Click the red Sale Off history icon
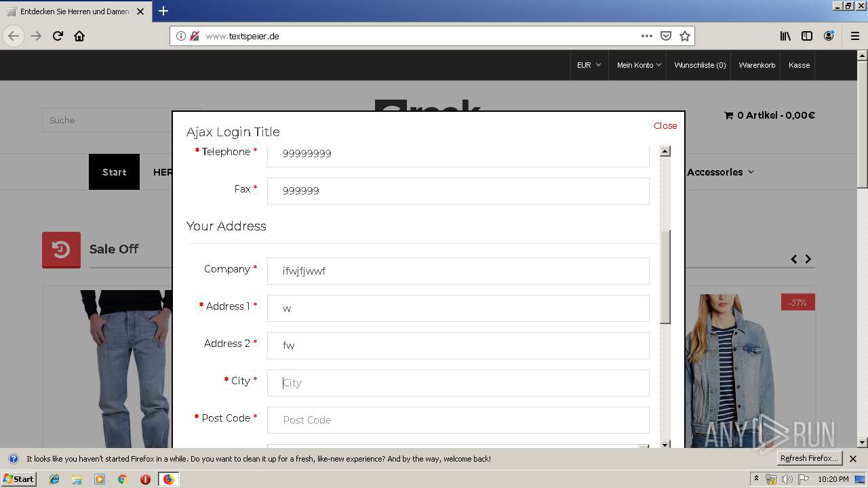868x488 pixels. 61,249
